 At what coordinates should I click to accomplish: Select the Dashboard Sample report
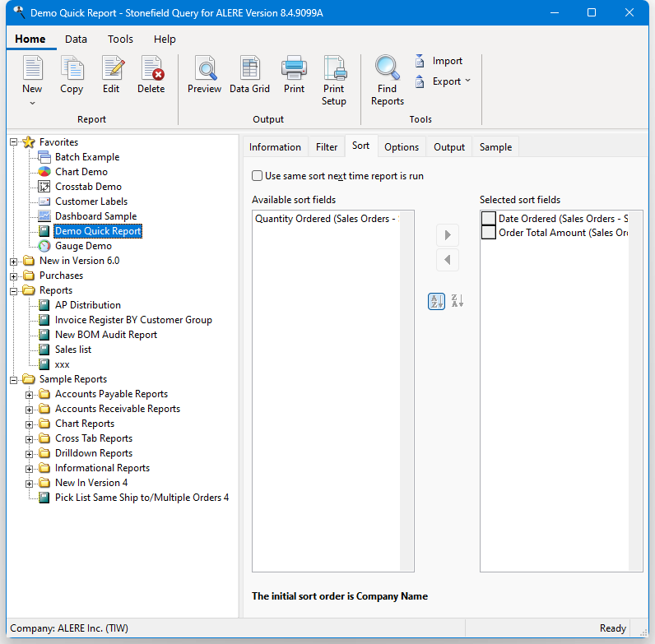(x=96, y=216)
